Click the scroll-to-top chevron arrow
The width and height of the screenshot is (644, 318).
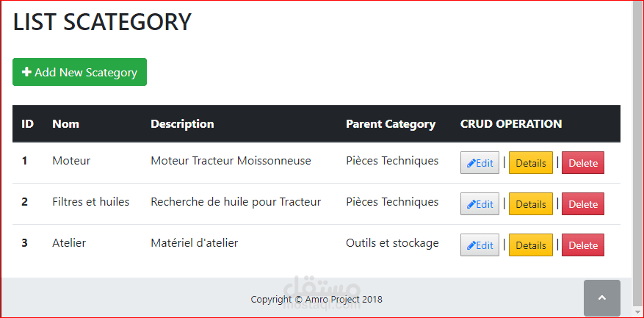point(602,298)
